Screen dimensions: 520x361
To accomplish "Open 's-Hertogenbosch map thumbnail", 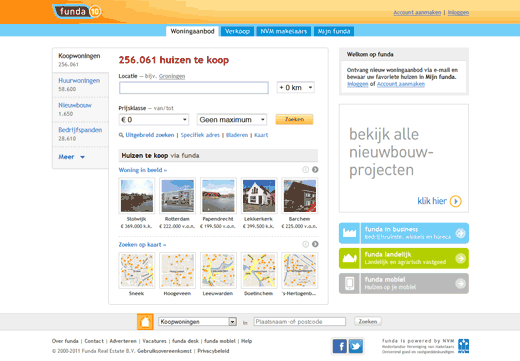I will (299, 270).
